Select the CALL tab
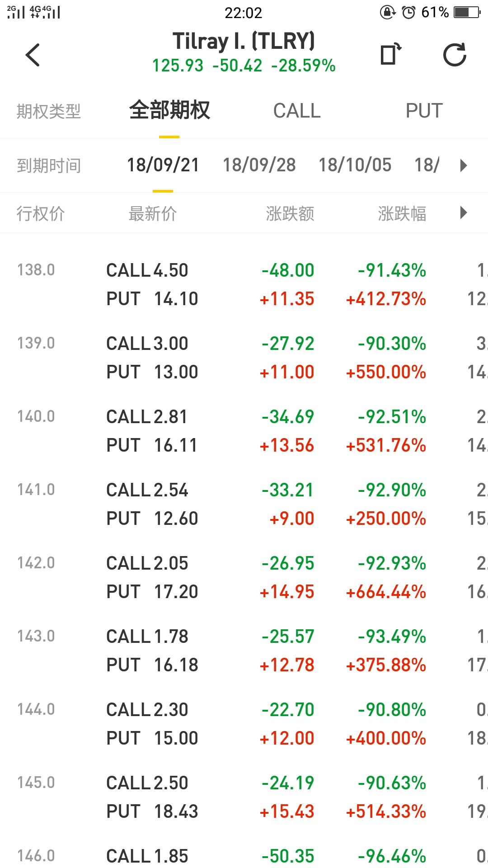 click(297, 111)
